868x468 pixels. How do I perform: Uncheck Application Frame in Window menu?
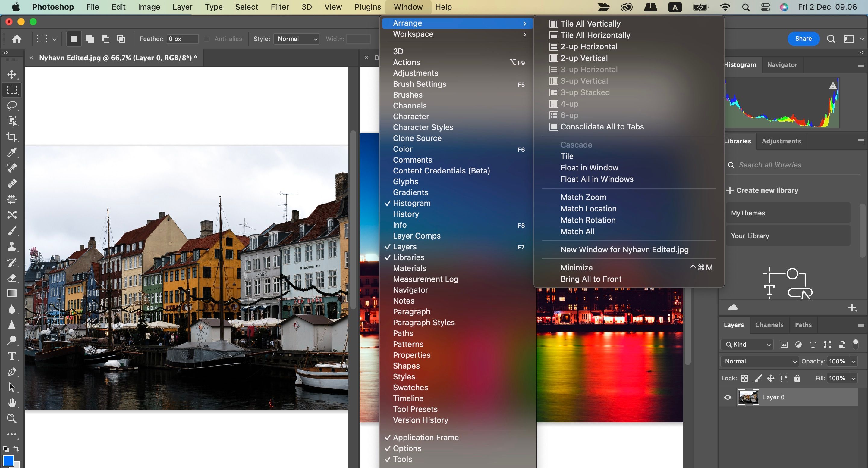pos(426,437)
